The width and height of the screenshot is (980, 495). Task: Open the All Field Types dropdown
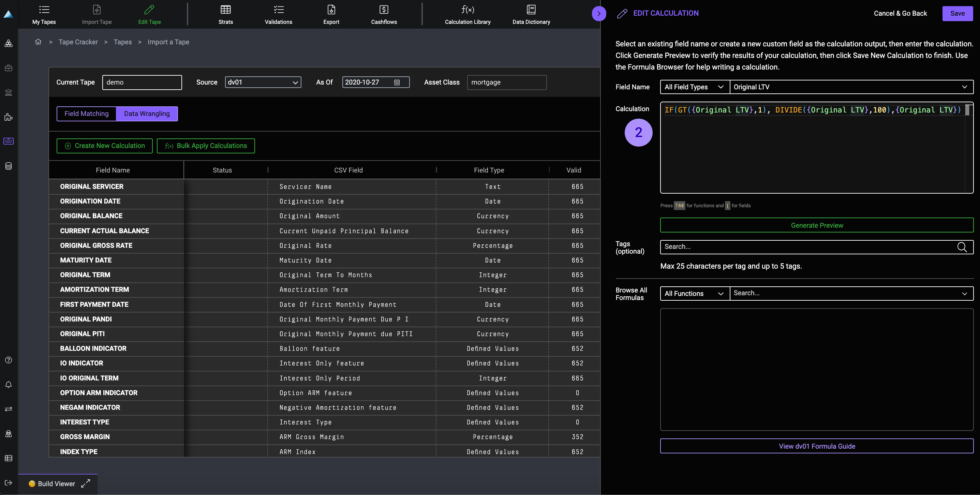[694, 87]
